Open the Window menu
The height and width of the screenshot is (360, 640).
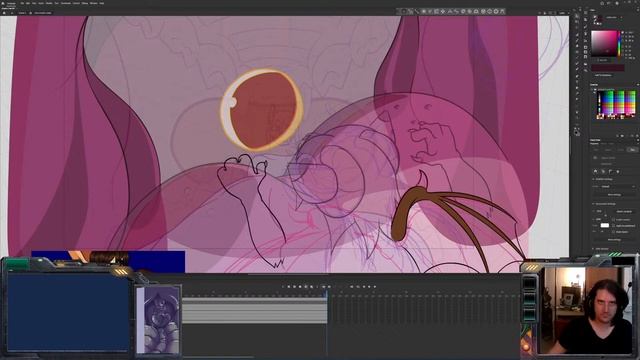coord(93,3)
